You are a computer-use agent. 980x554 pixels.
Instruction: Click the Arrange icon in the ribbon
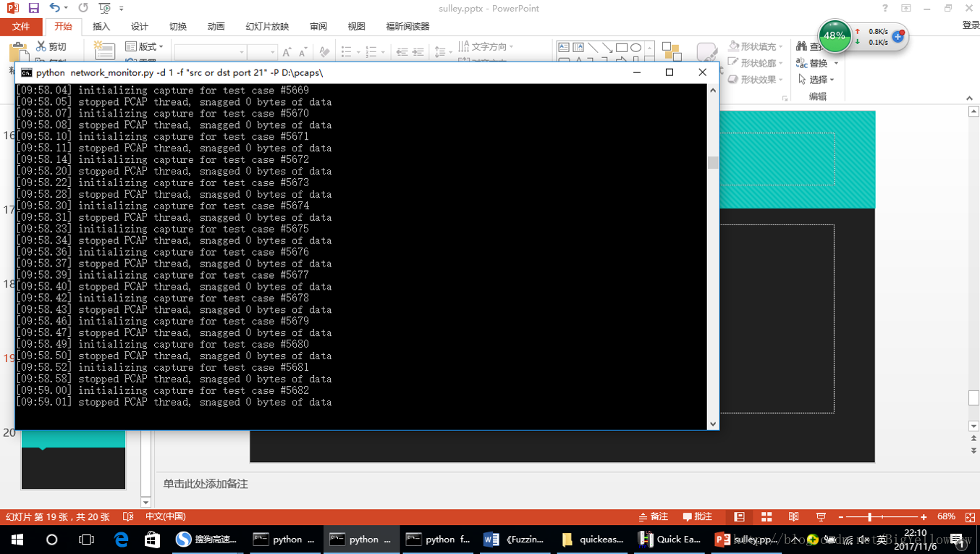pos(672,51)
